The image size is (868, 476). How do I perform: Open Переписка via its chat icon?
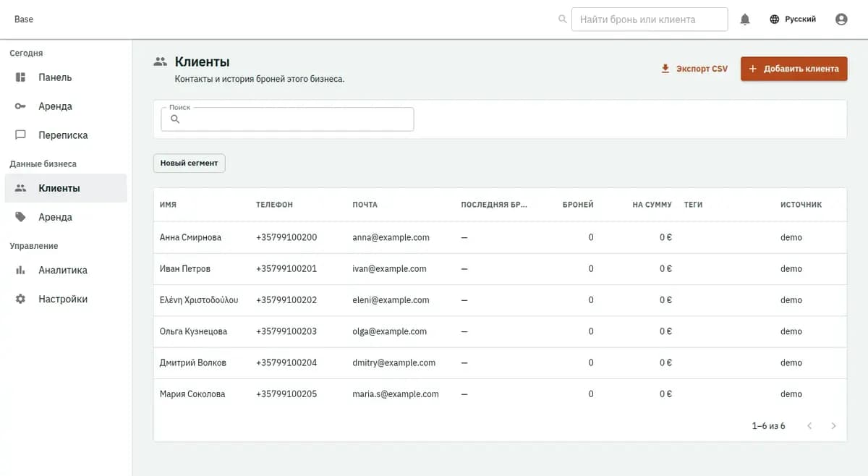point(21,135)
